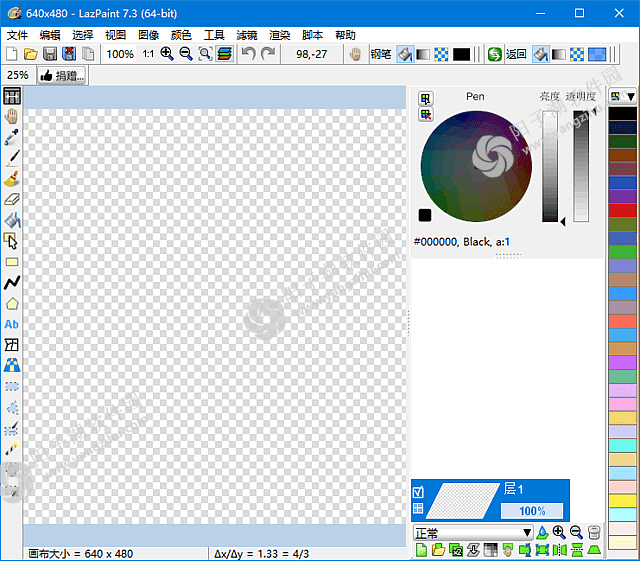Screen dimensions: 640x561
Task: Click the 1:1 original size button
Action: click(148, 54)
